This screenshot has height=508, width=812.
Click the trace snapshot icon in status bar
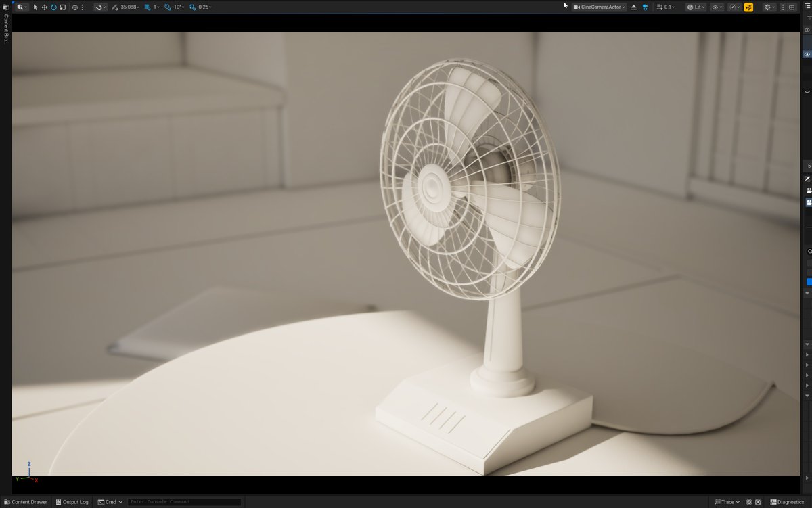(x=758, y=502)
